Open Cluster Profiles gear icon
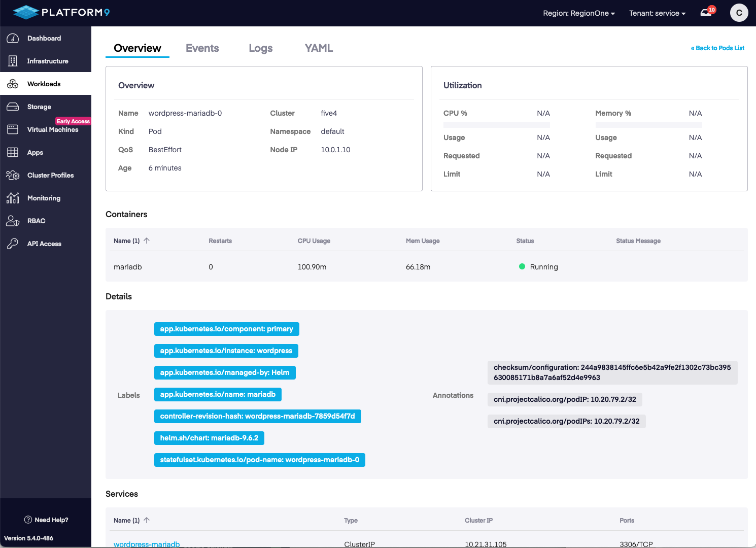The width and height of the screenshot is (756, 548). click(x=13, y=175)
